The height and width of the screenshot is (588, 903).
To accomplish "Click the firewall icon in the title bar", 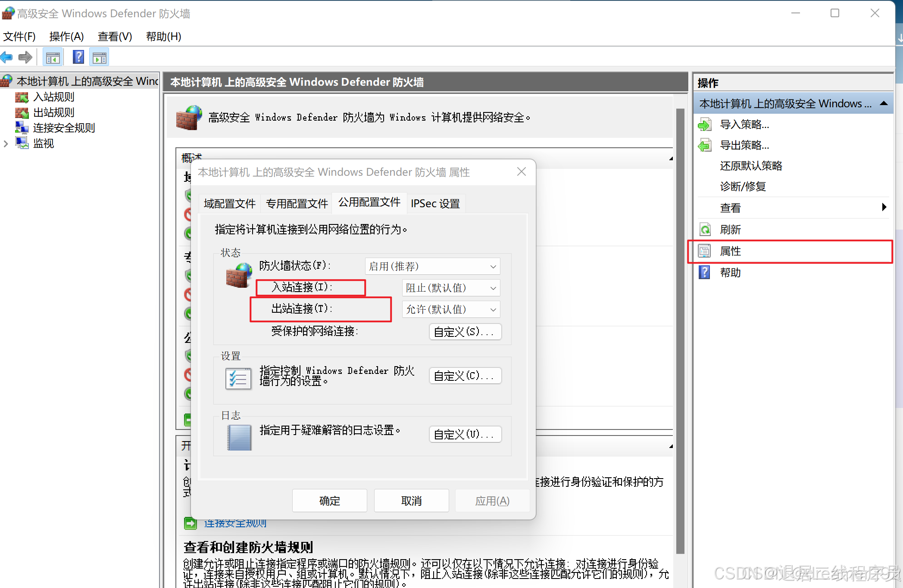I will coord(8,13).
